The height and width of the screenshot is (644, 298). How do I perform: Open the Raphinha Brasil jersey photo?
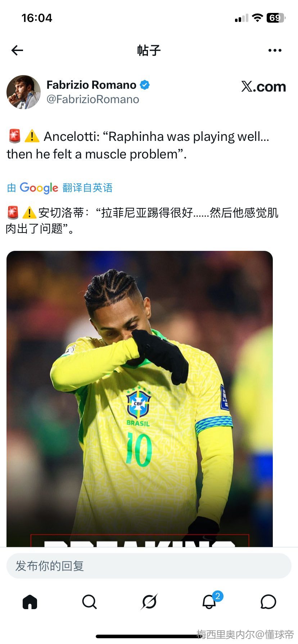[140, 399]
